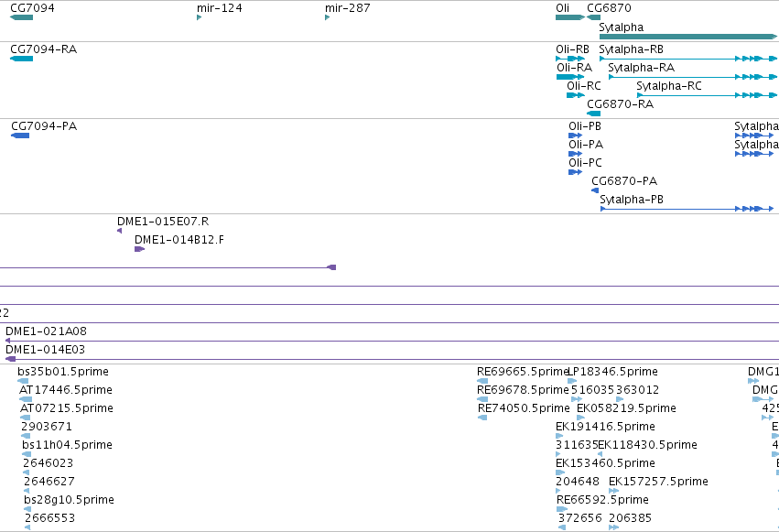Select the CG6870 gene glyph

click(x=594, y=17)
